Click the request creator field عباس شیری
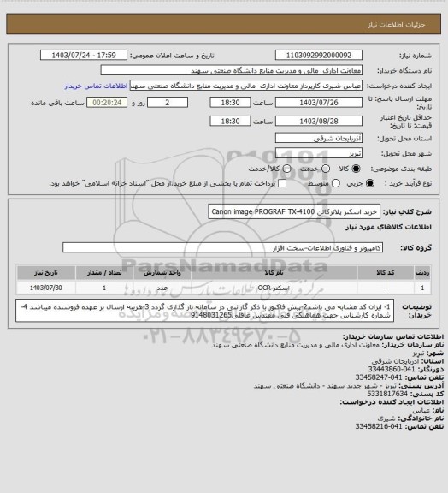The image size is (448, 493). tap(246, 86)
